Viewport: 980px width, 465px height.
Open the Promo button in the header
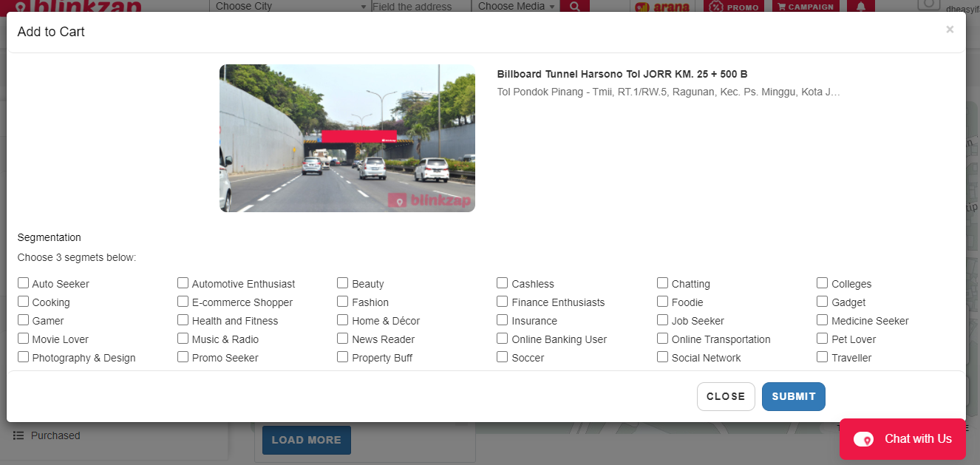(734, 6)
